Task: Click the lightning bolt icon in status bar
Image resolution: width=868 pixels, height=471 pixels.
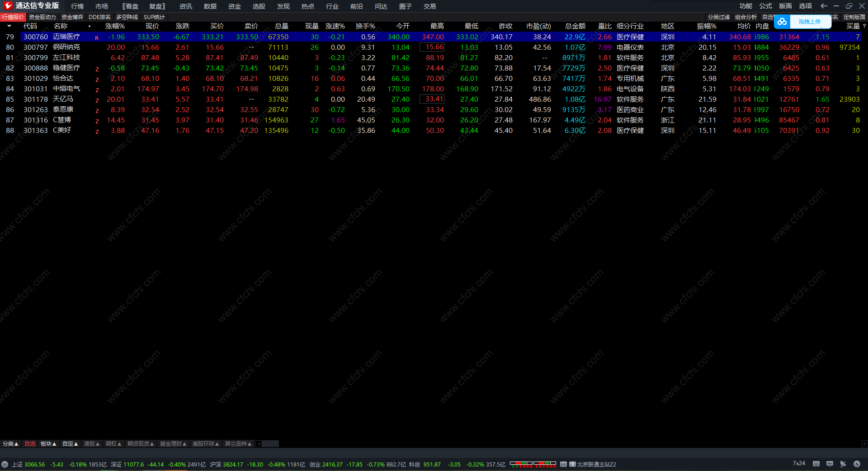Action: [x=857, y=464]
